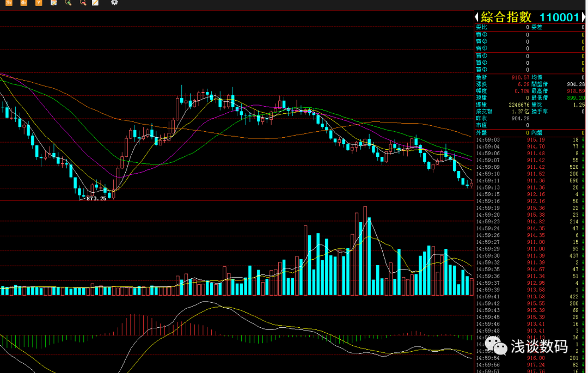588x373 pixels.
Task: Click the 開盤價 label
Action: coord(540,84)
